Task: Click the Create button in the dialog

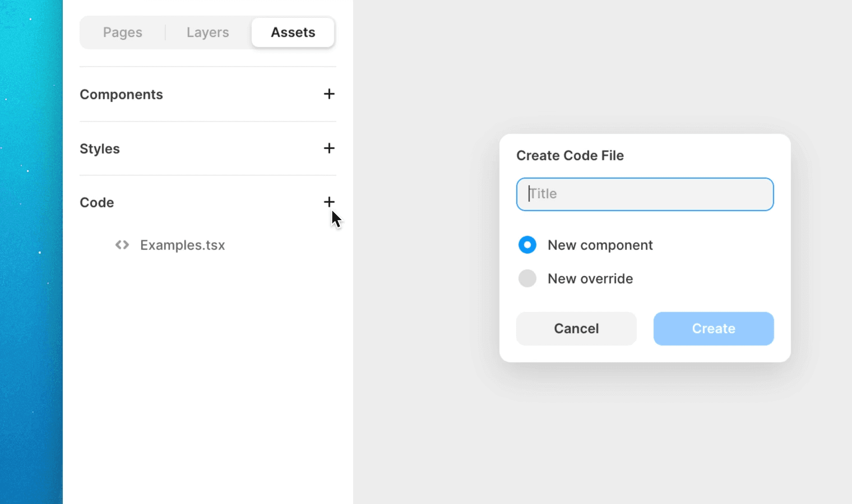Action: click(713, 329)
